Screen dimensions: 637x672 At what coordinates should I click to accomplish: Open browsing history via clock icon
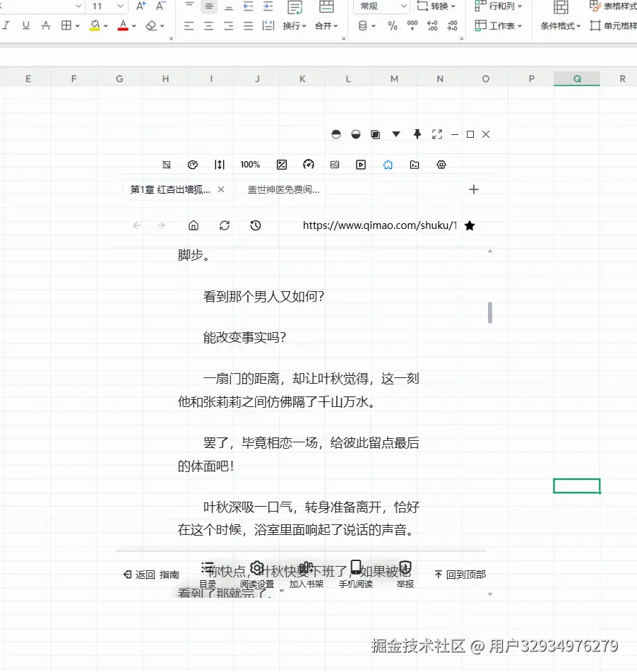(x=255, y=225)
